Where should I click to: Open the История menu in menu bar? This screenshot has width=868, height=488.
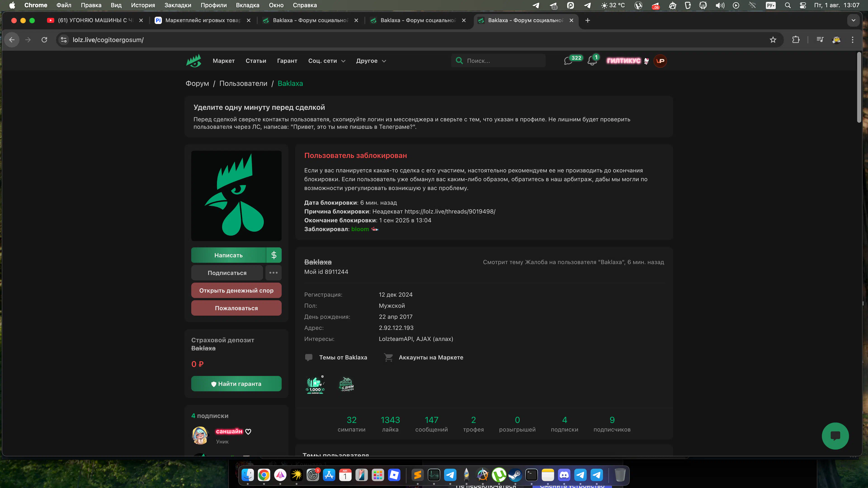pyautogui.click(x=143, y=5)
